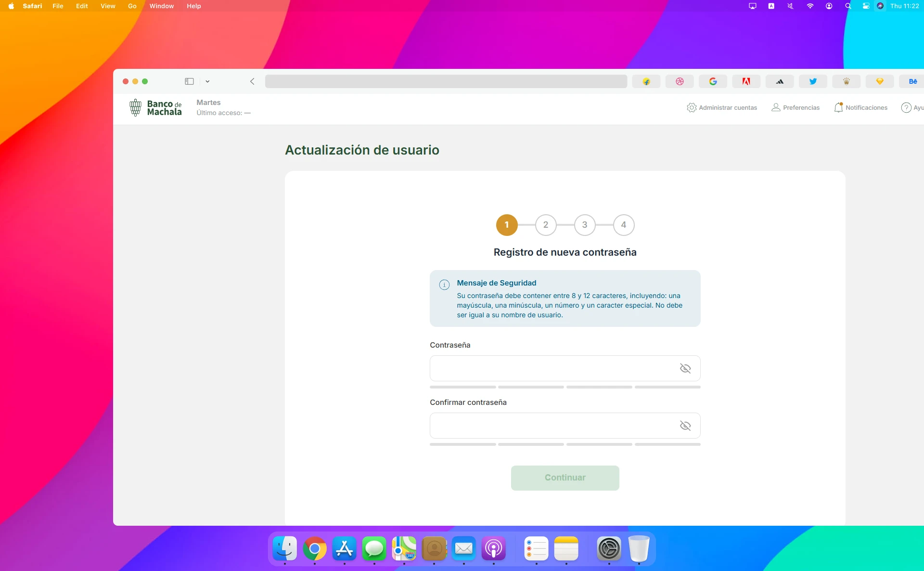Show password in Confirmar contraseña field
The image size is (924, 571).
coord(685,426)
